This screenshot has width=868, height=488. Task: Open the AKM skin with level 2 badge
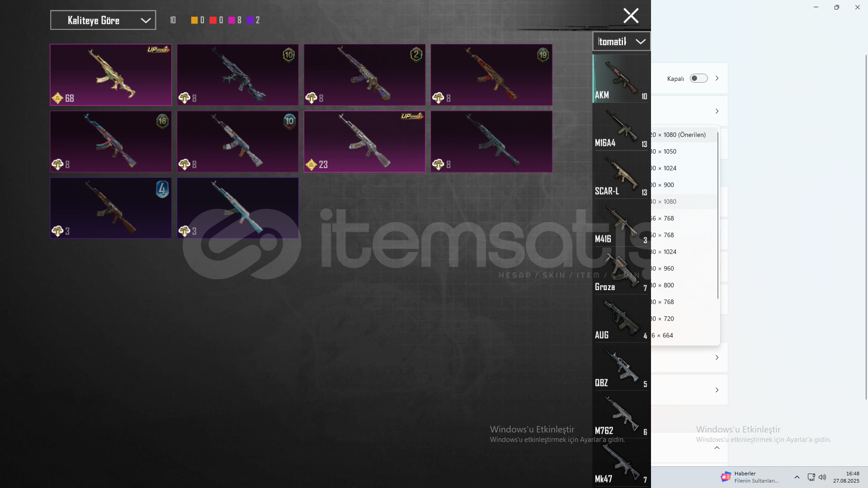point(365,75)
